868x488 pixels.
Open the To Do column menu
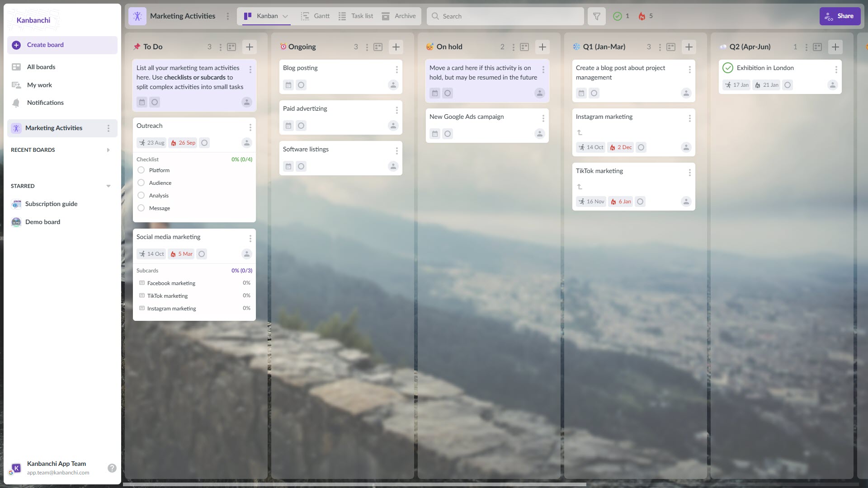[220, 47]
